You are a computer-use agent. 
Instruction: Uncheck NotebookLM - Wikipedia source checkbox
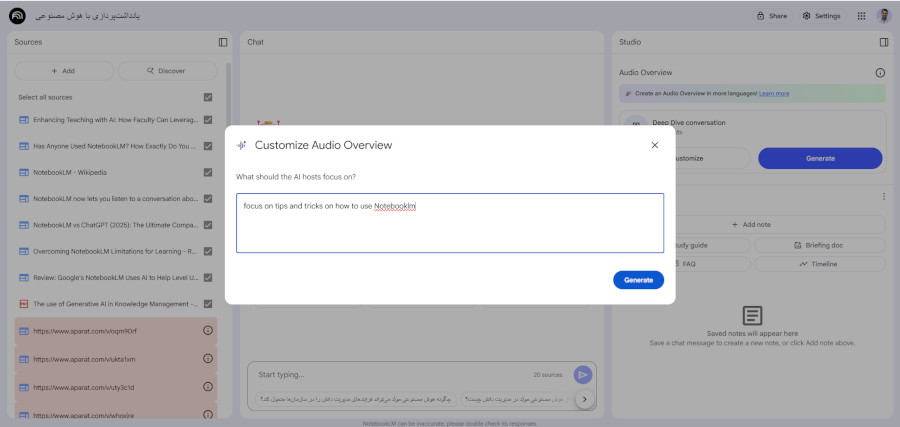(x=208, y=172)
